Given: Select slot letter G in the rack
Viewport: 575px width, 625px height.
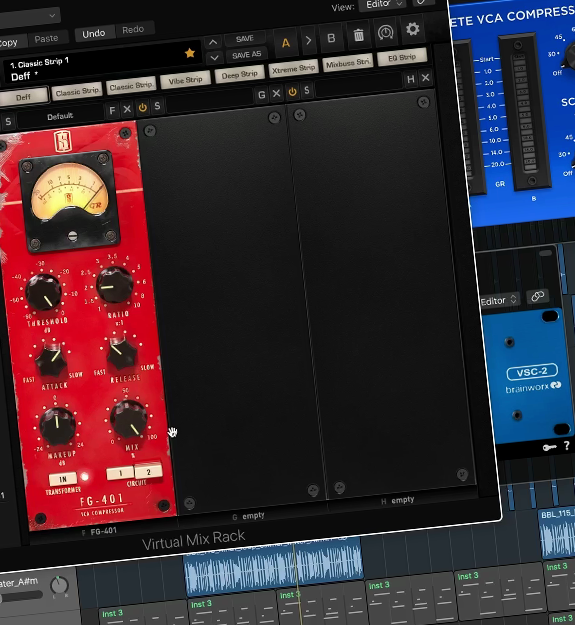Looking at the screenshot, I should [x=261, y=95].
